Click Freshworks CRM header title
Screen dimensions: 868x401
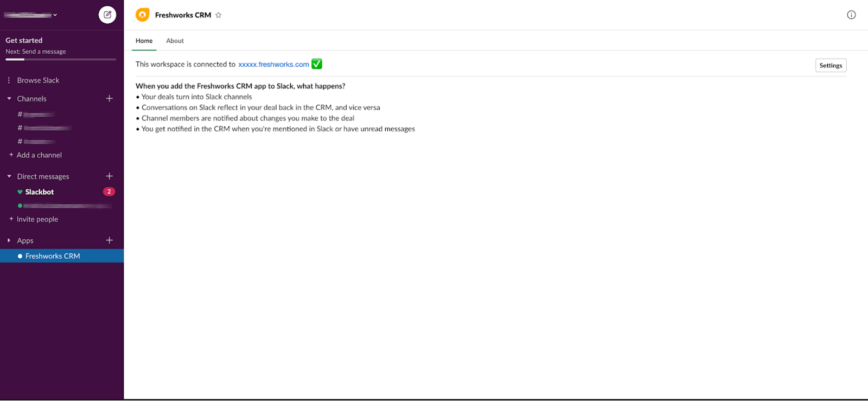pos(183,15)
